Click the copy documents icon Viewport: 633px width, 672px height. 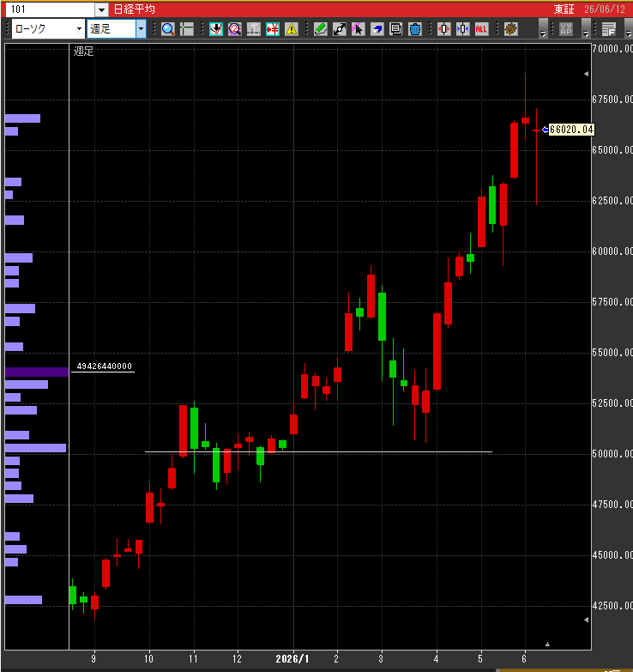(x=395, y=29)
